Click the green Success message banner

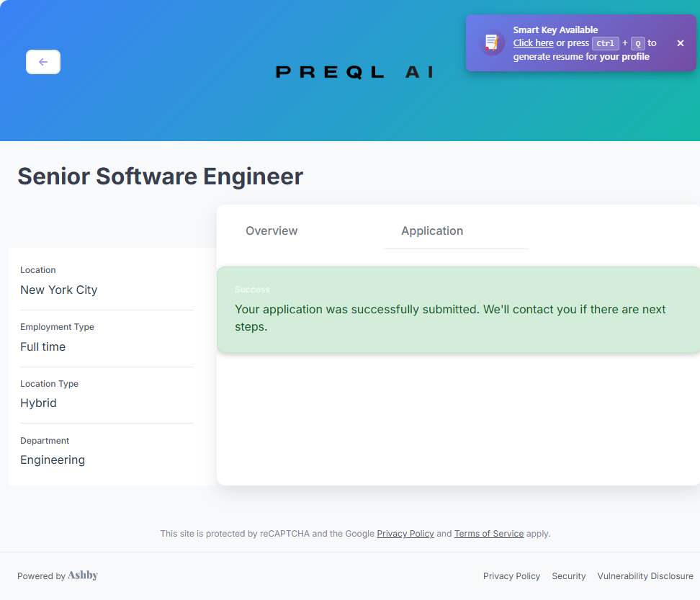tap(458, 310)
